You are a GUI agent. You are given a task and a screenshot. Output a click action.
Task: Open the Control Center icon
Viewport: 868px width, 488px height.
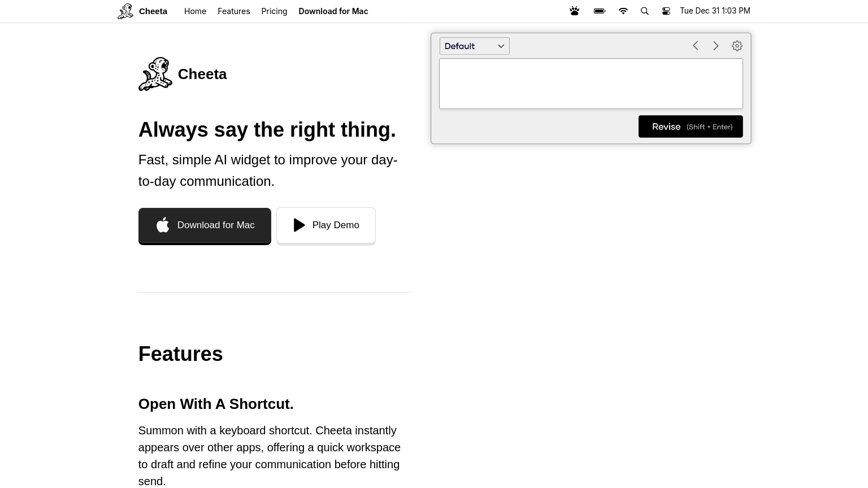point(666,11)
